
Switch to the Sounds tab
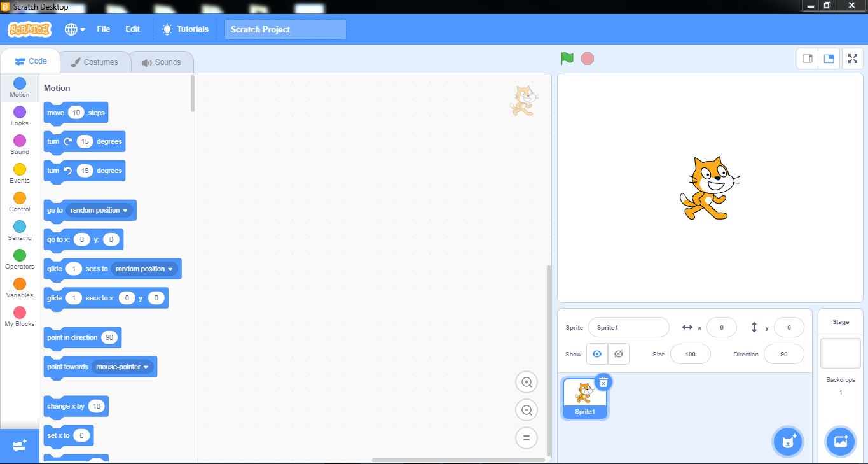(x=162, y=62)
